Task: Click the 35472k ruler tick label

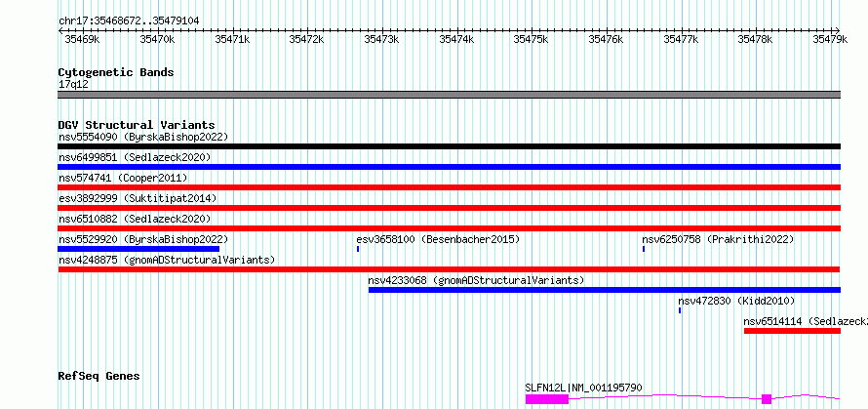Action: [x=306, y=39]
